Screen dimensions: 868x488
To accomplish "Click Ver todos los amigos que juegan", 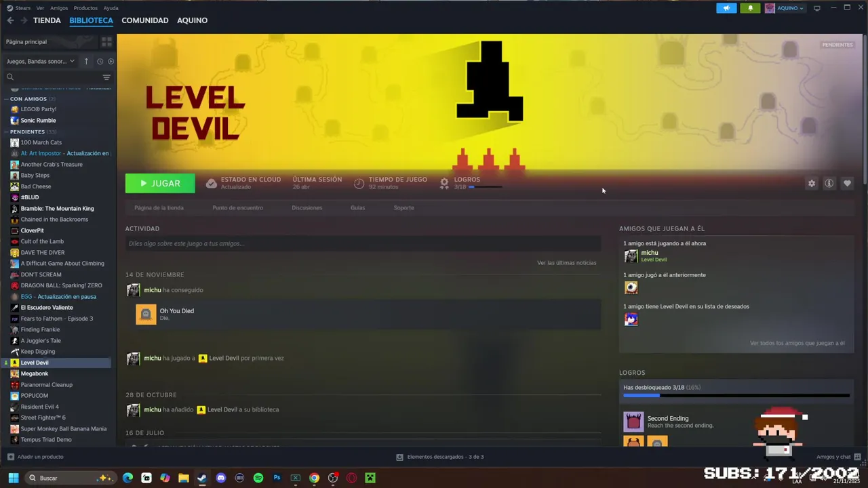I will tap(797, 343).
